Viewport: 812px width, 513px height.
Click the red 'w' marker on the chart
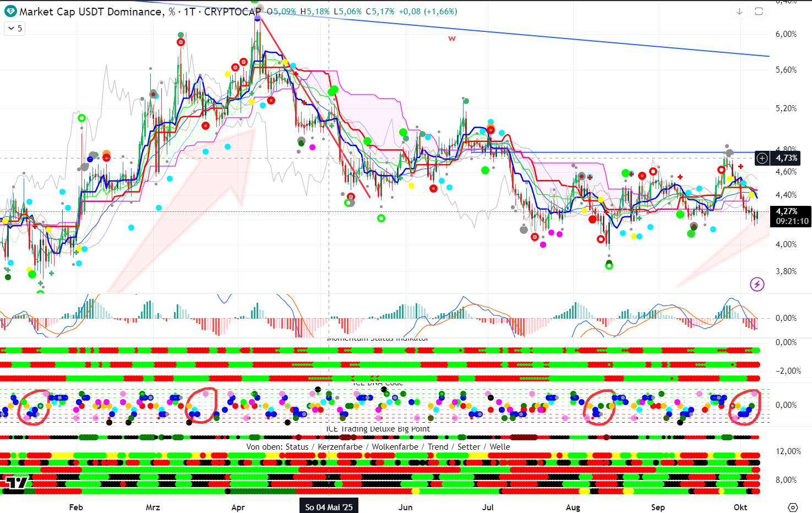[452, 39]
